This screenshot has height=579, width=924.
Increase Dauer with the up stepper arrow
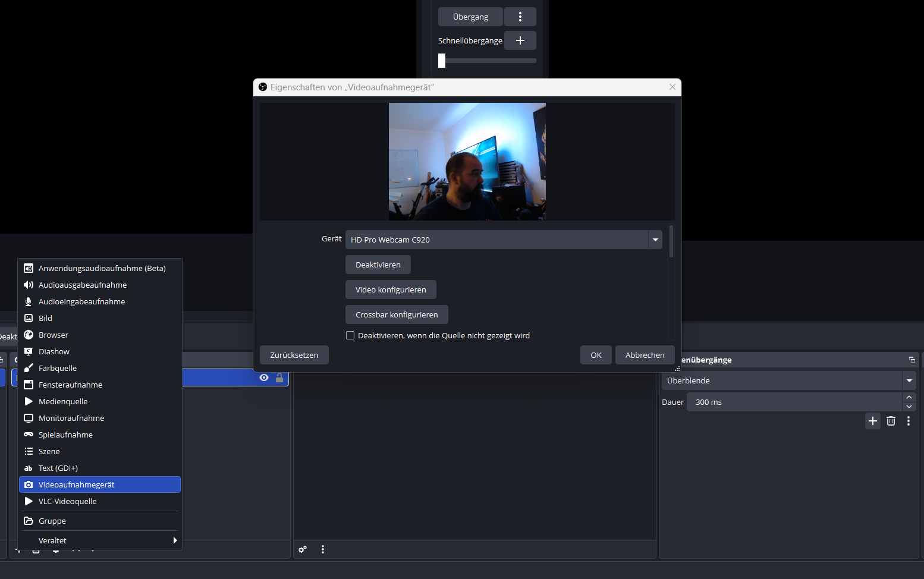pos(909,397)
